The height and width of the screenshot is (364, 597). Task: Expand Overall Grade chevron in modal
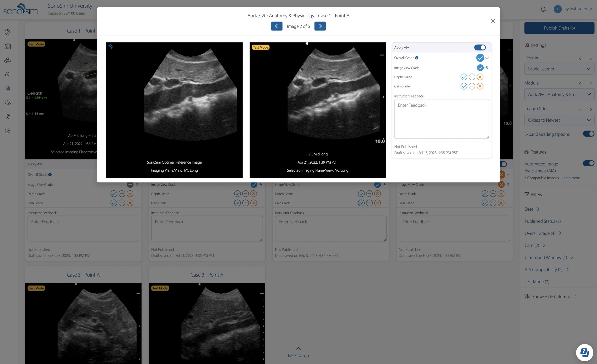point(487,58)
